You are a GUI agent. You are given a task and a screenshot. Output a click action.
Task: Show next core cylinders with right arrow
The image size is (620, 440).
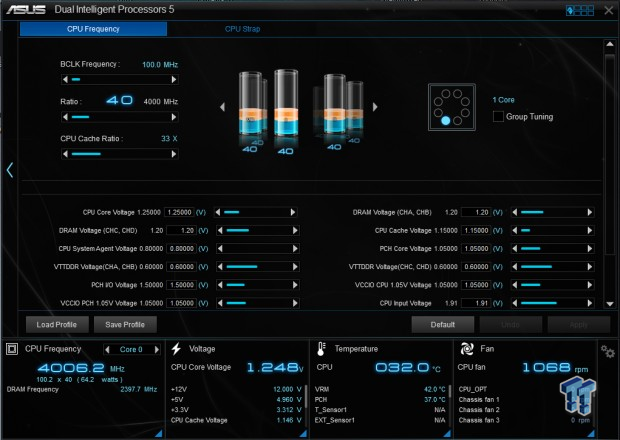tap(375, 107)
